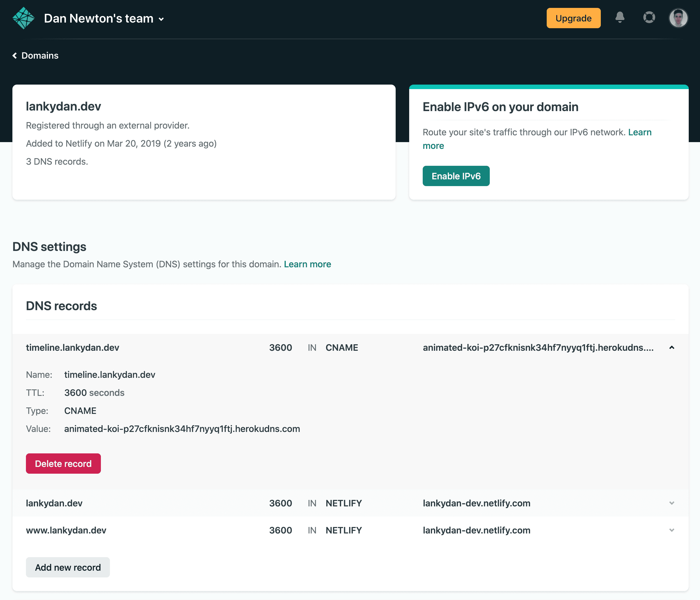The height and width of the screenshot is (600, 700).
Task: Click the support lifebuoy icon
Action: pyautogui.click(x=649, y=17)
